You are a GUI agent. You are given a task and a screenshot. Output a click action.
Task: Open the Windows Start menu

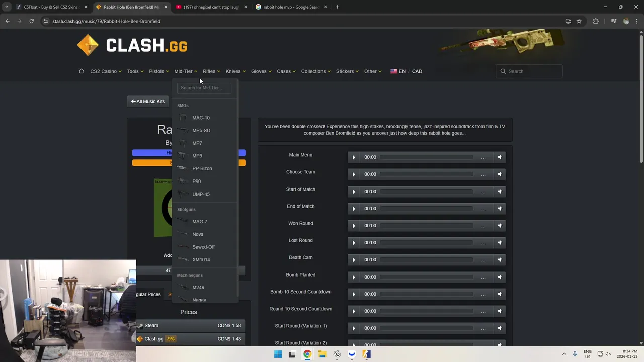(278, 354)
